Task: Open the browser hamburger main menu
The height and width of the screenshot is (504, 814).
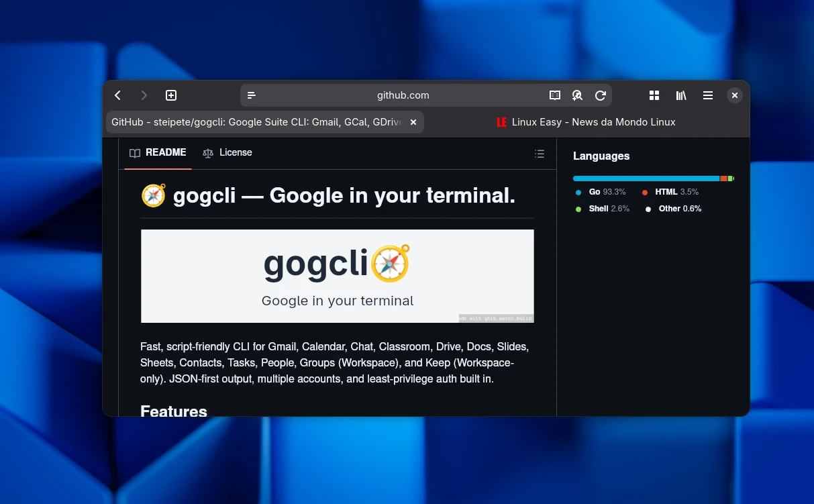Action: [x=708, y=95]
